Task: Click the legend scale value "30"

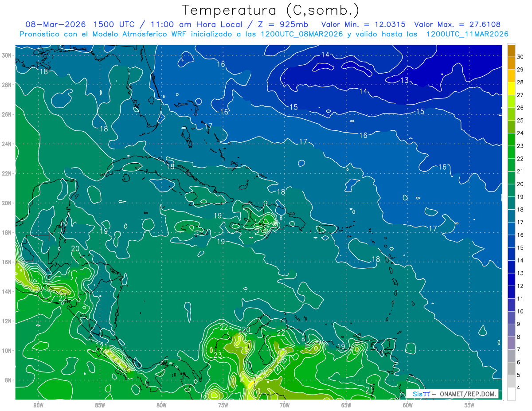Action: click(x=520, y=57)
